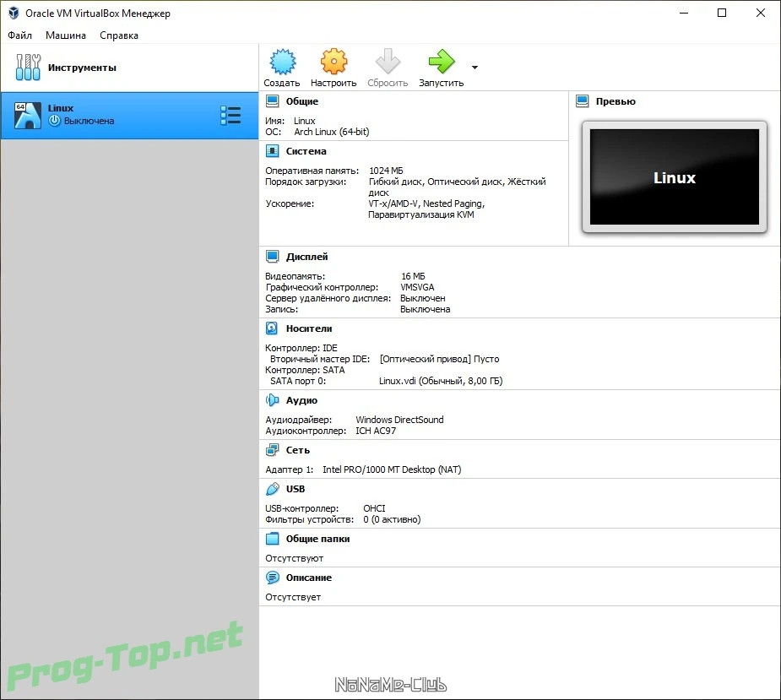
Task: Start the VM with the Запустить arrow
Action: pos(442,62)
